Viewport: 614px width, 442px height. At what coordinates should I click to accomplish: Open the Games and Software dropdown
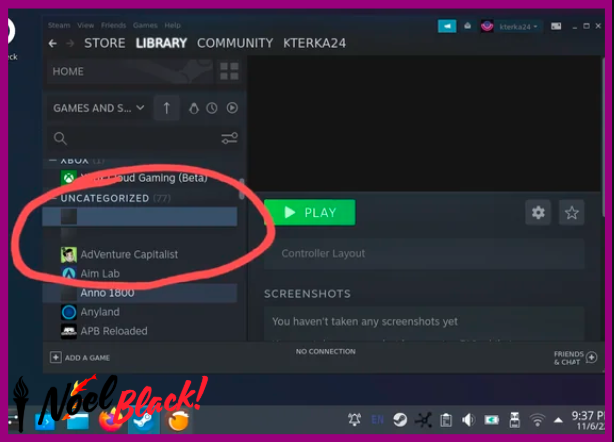coord(99,108)
